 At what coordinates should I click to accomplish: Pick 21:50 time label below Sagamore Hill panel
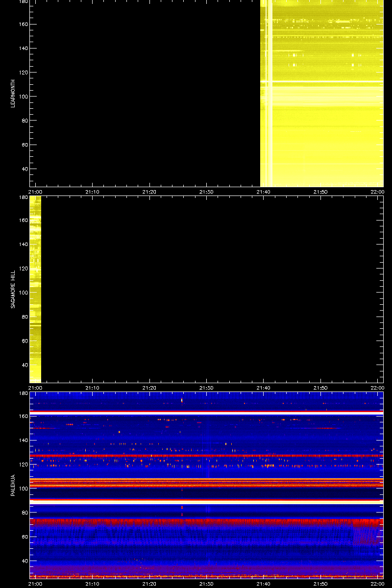tap(320, 388)
